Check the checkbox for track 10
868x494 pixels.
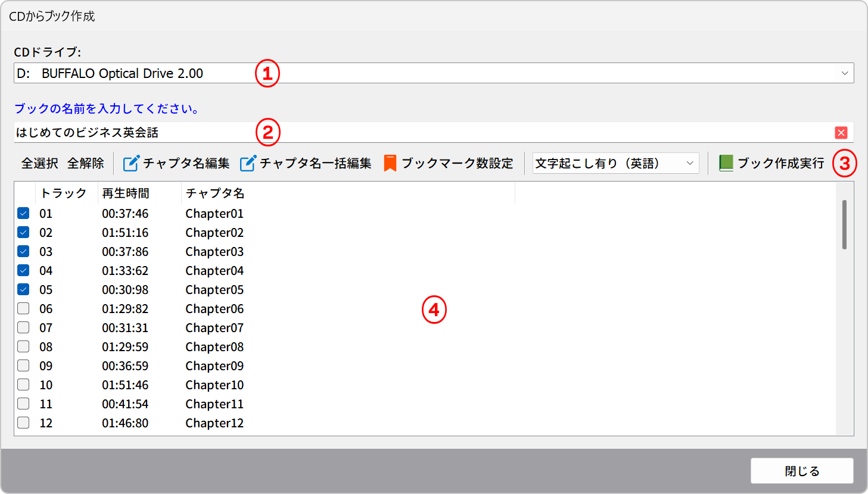coord(23,384)
